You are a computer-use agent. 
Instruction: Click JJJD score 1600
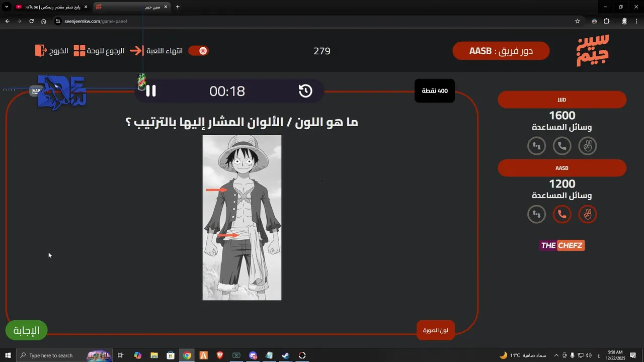[562, 116]
